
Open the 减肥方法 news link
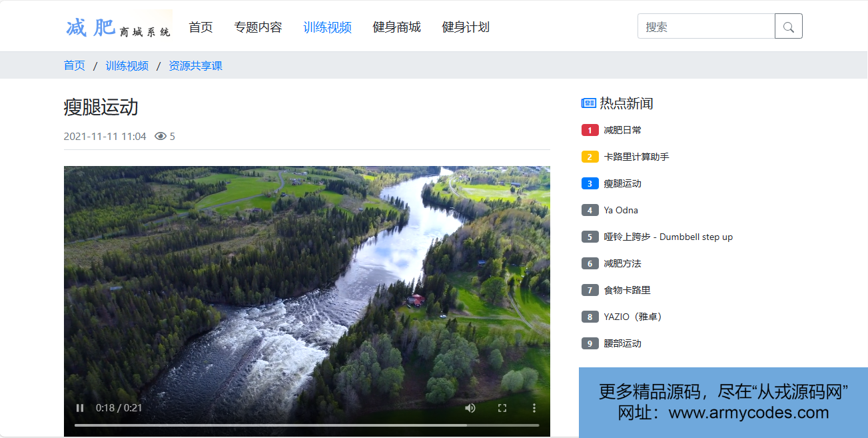tap(623, 263)
